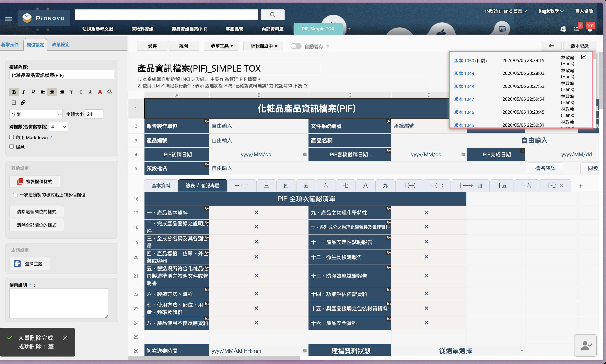Click 複製欄位樣式 button

click(x=35, y=182)
